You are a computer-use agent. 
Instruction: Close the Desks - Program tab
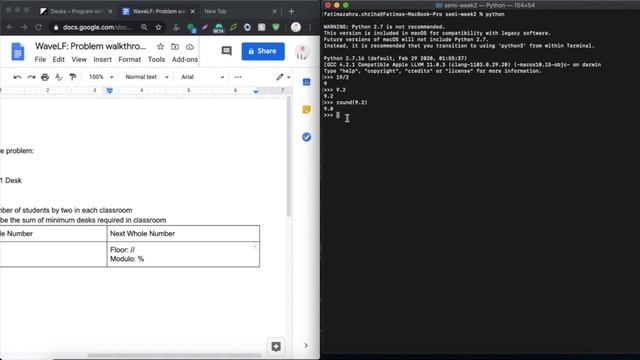(110, 11)
